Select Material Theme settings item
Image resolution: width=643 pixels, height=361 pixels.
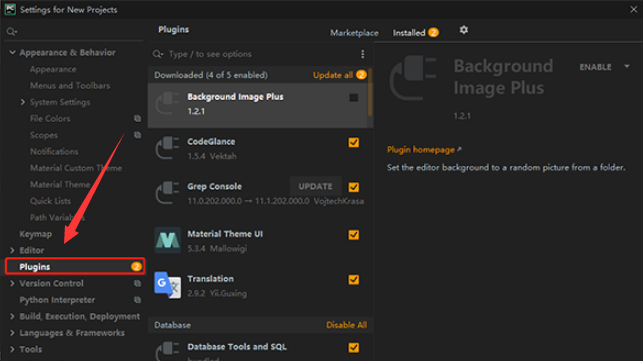point(60,185)
